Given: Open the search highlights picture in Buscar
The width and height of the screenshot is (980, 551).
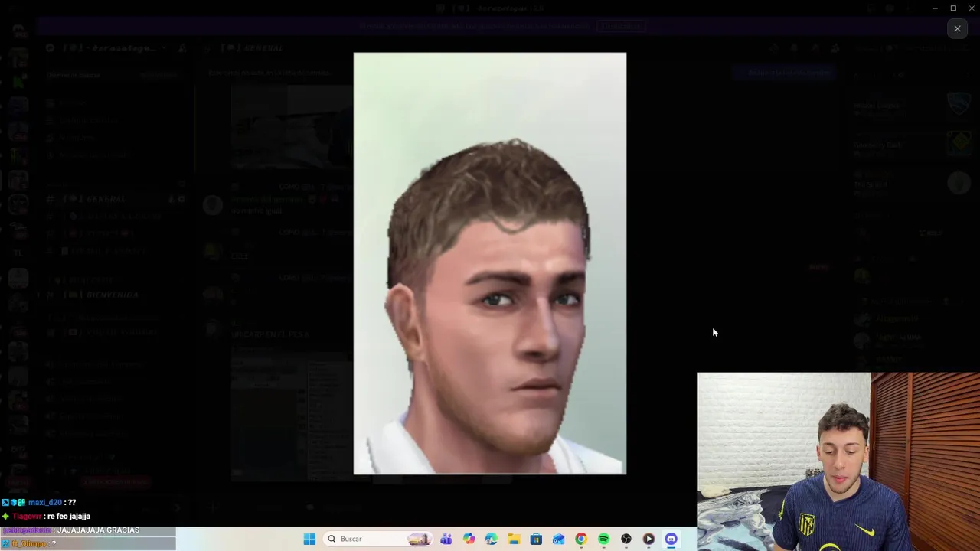Looking at the screenshot, I should tap(419, 539).
